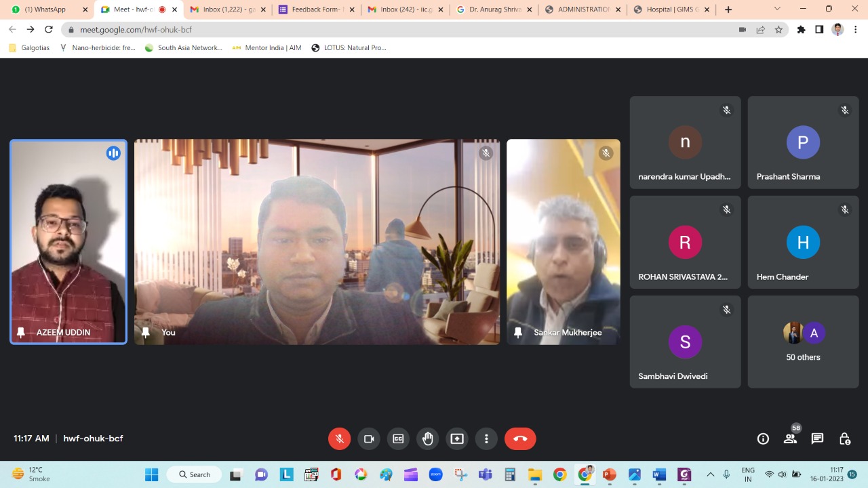Expand the hidden system tray icons
This screenshot has height=488, width=868.
pos(710,474)
